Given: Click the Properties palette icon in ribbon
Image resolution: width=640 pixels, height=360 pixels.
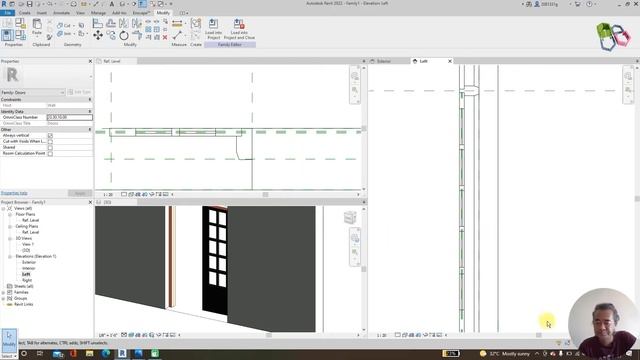Looking at the screenshot, I should (x=7, y=35).
